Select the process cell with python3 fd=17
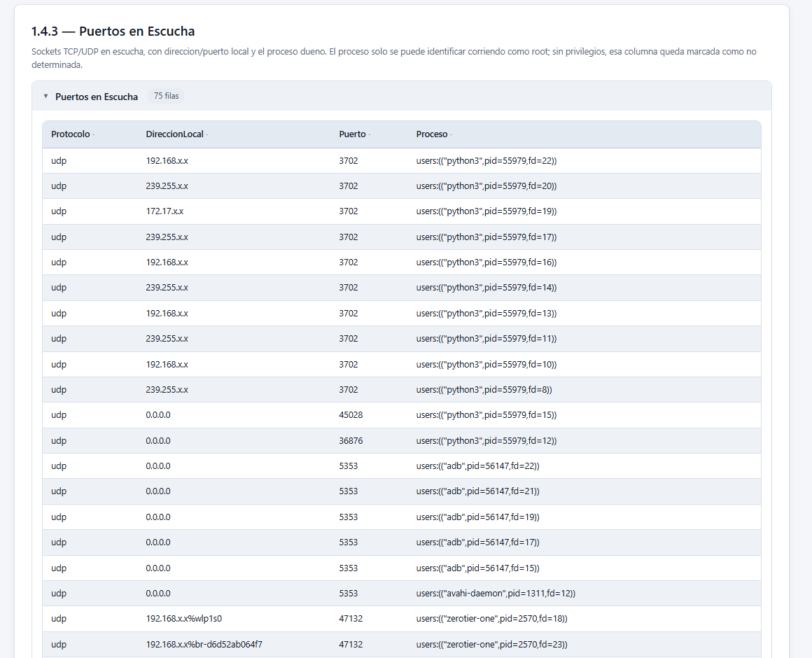 click(x=486, y=237)
